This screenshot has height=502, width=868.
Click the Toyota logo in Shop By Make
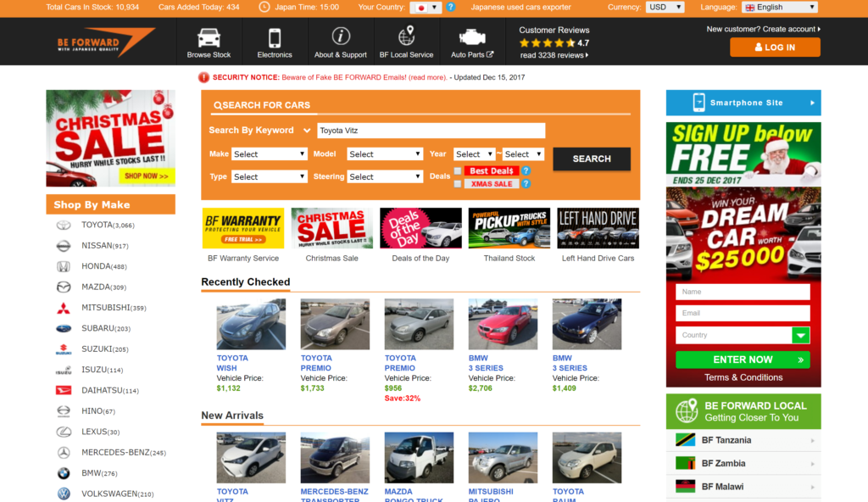64,226
